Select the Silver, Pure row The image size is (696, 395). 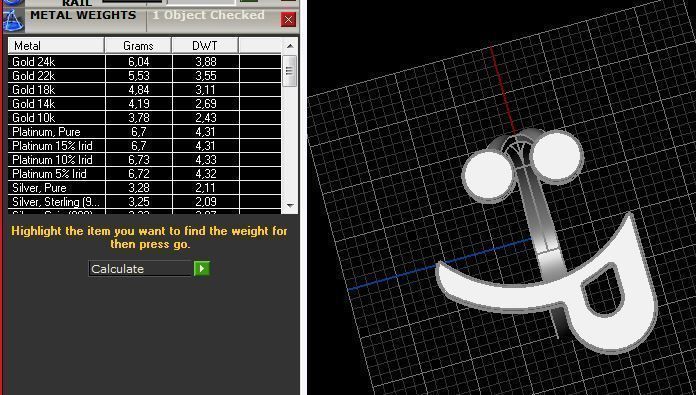145,188
